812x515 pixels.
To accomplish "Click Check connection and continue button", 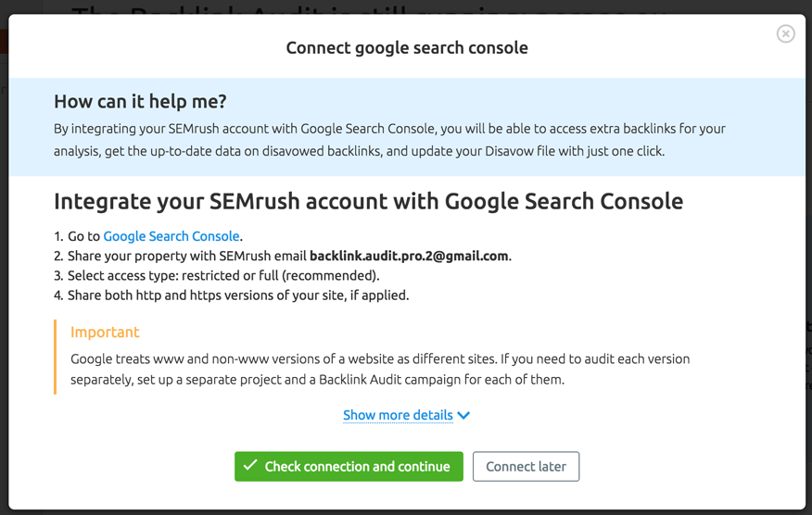I will click(x=349, y=466).
